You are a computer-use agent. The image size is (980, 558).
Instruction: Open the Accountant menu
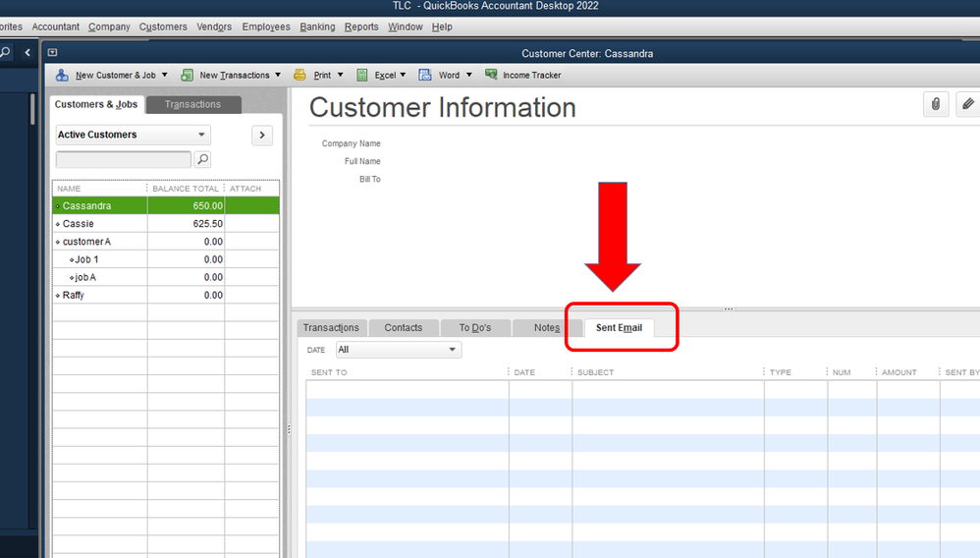(x=56, y=27)
